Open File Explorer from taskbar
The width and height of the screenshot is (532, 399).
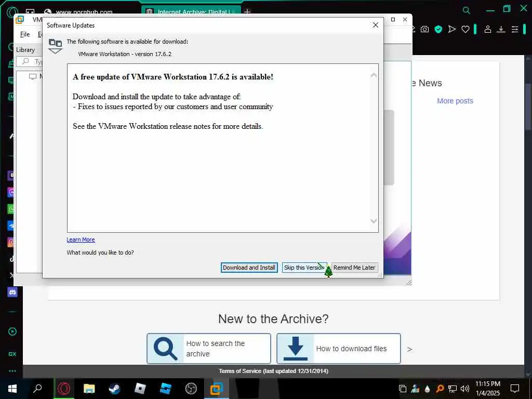tap(89, 388)
